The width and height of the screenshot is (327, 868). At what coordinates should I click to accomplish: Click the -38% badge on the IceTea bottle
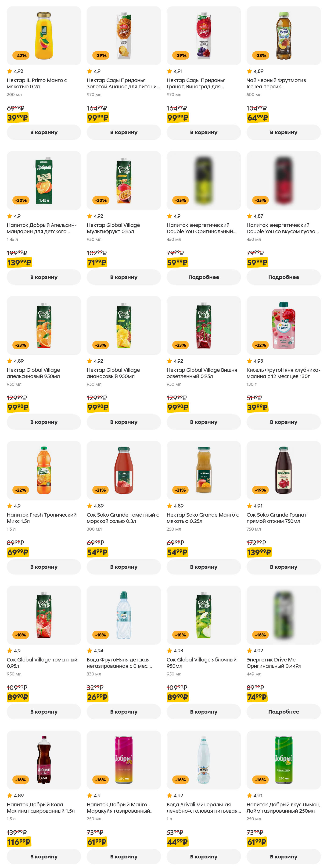tap(261, 56)
